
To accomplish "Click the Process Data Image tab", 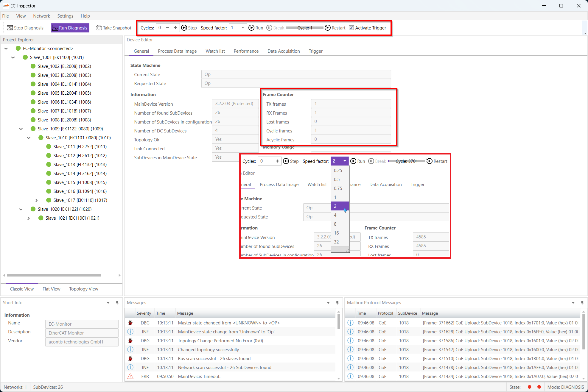I will pos(177,51).
